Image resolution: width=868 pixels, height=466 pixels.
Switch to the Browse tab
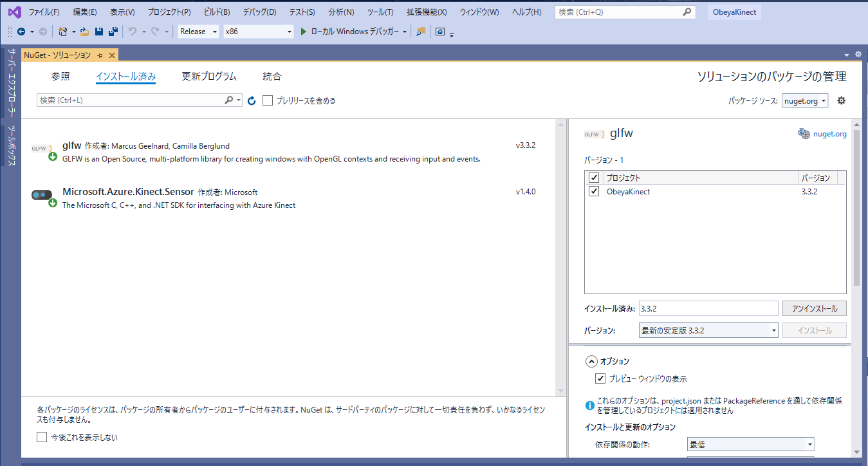point(60,77)
